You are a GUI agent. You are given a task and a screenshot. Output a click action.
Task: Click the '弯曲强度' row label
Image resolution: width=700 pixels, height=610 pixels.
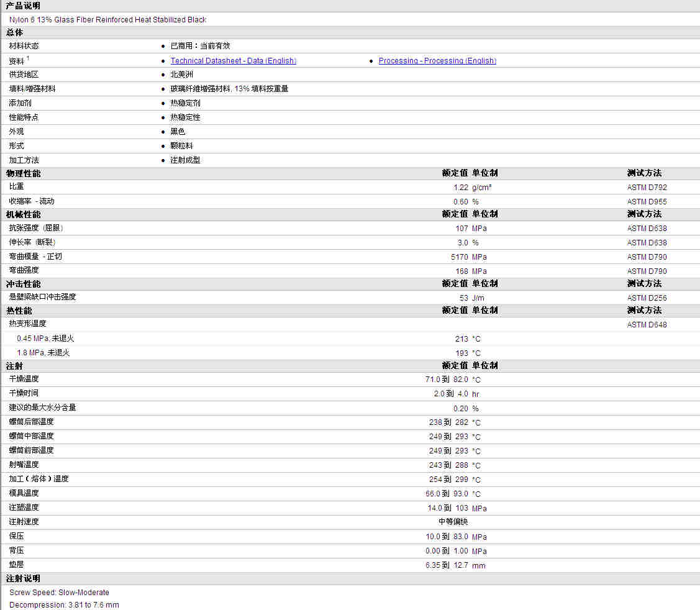pyautogui.click(x=24, y=270)
